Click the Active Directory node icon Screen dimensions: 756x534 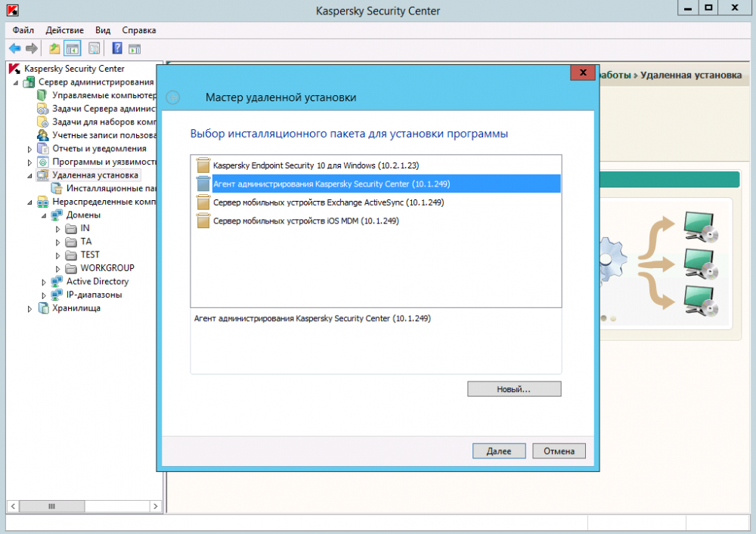click(x=57, y=281)
